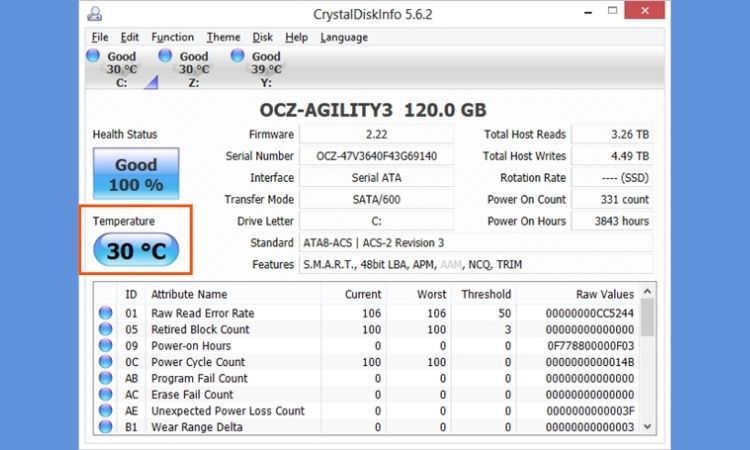The width and height of the screenshot is (750, 450).
Task: Click the Current column header
Action: (363, 294)
